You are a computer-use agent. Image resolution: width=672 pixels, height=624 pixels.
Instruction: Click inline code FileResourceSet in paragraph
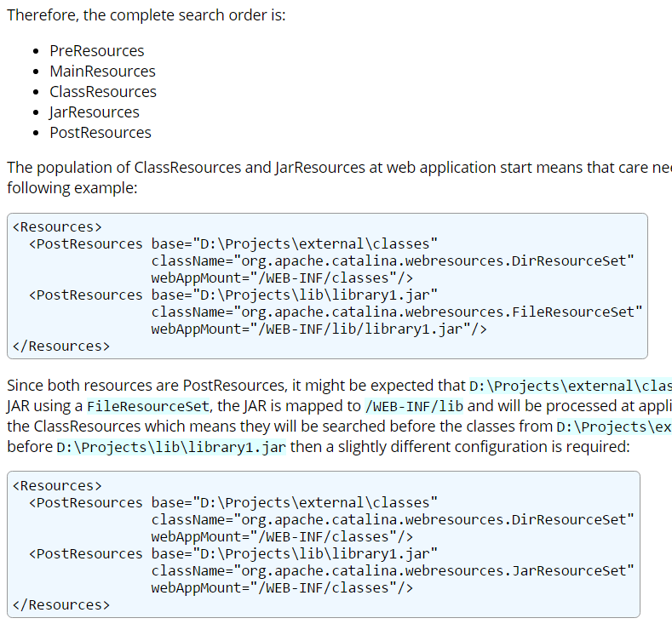tap(148, 406)
